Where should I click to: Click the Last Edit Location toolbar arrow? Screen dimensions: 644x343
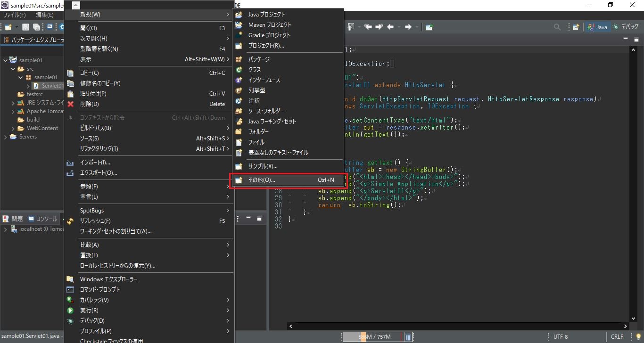368,27
